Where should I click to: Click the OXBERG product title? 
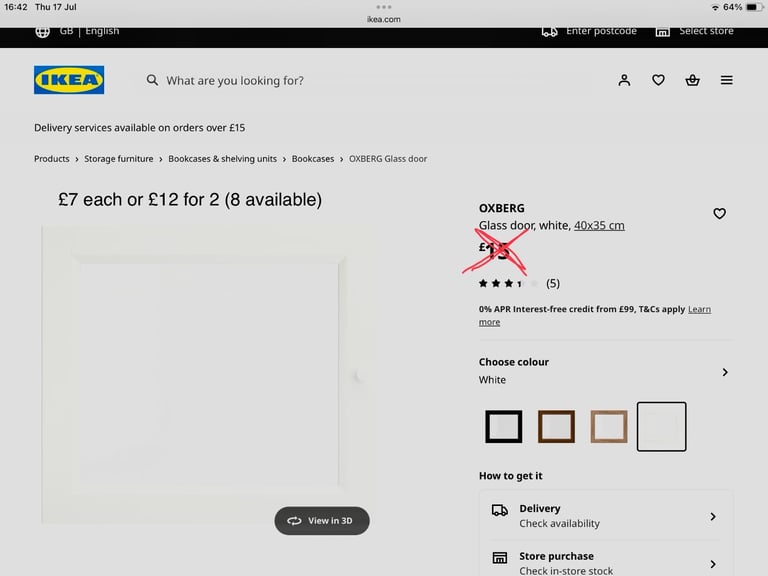(502, 208)
